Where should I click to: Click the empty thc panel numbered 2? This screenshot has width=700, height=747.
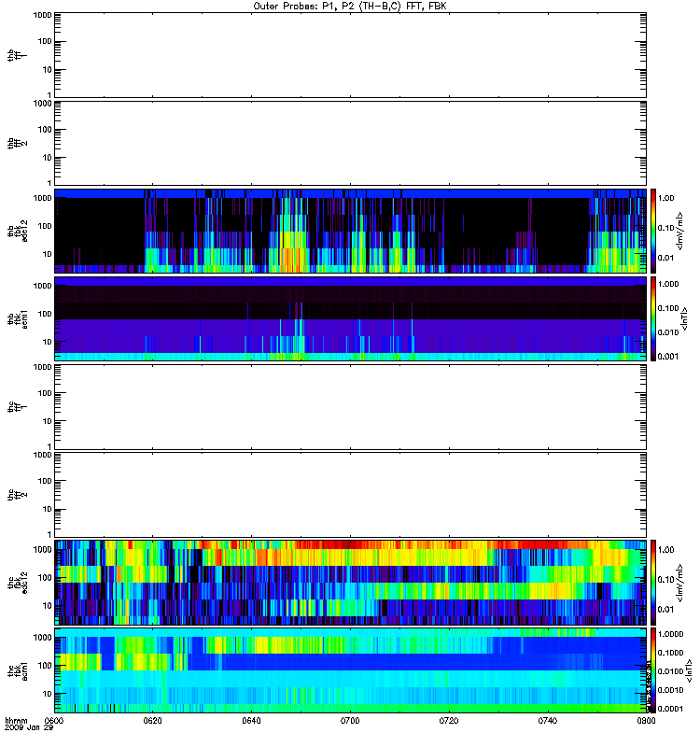coord(350,495)
